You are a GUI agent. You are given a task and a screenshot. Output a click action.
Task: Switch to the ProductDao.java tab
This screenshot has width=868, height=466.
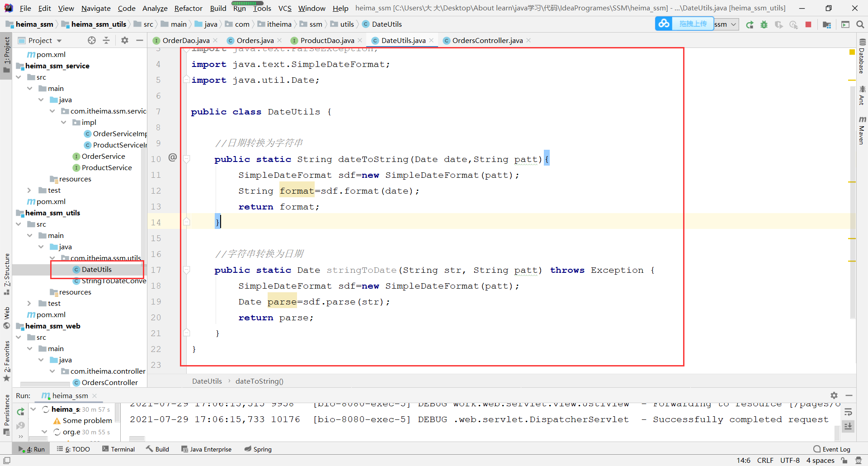point(327,40)
